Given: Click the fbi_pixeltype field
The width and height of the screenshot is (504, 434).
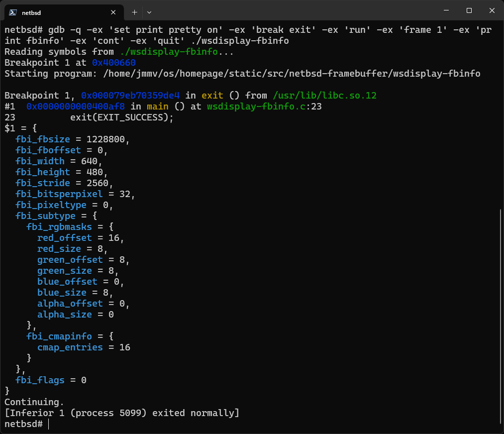Looking at the screenshot, I should coord(51,205).
